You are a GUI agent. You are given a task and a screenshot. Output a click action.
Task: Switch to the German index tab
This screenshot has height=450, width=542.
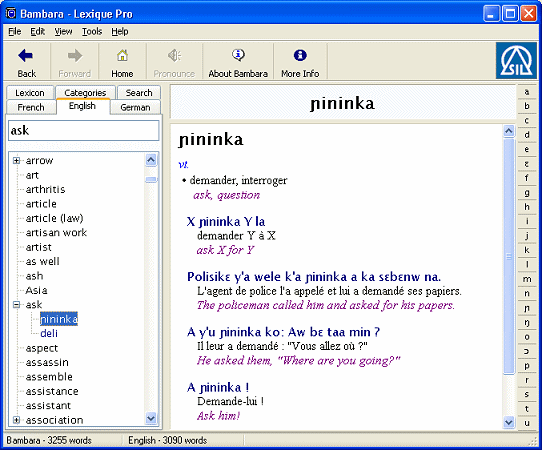(136, 107)
